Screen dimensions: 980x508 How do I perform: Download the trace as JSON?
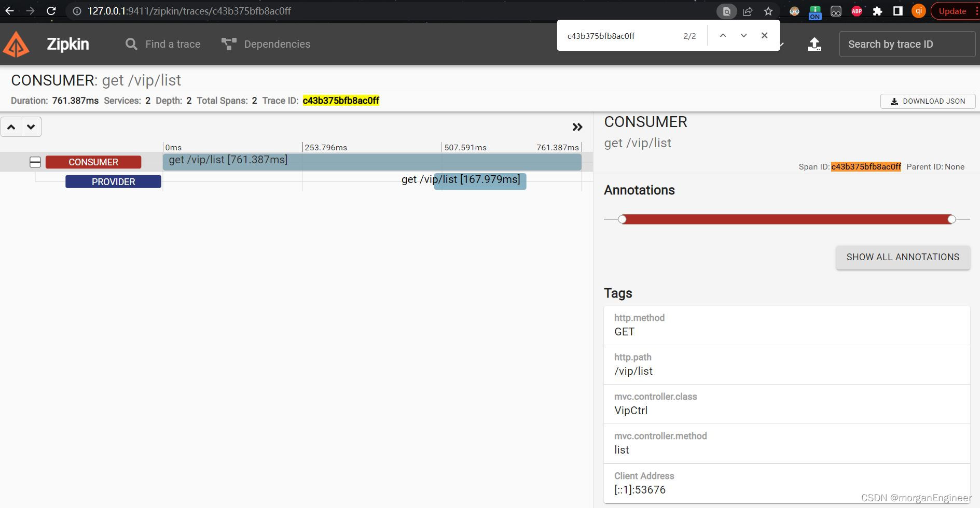pos(928,101)
